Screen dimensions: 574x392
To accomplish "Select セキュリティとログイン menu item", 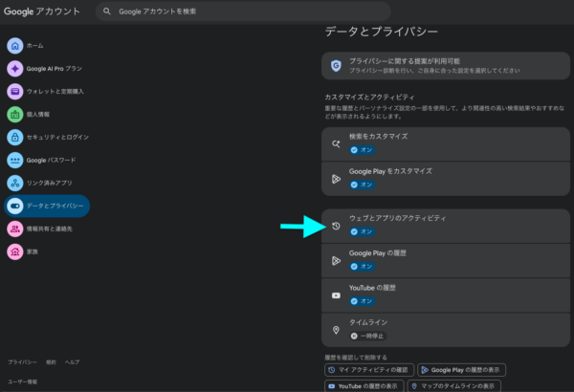I will (x=48, y=138).
